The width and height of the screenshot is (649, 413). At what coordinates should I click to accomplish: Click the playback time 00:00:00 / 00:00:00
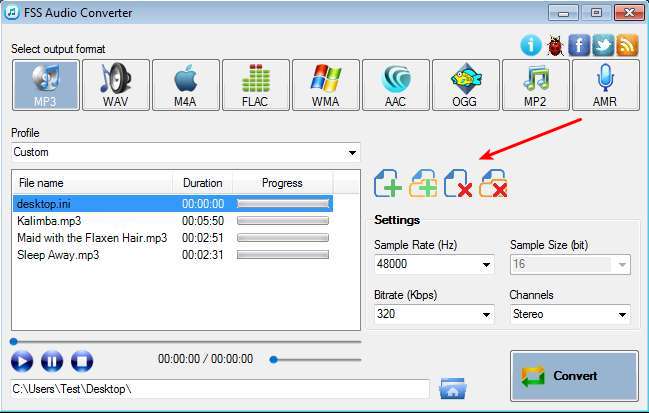click(205, 359)
